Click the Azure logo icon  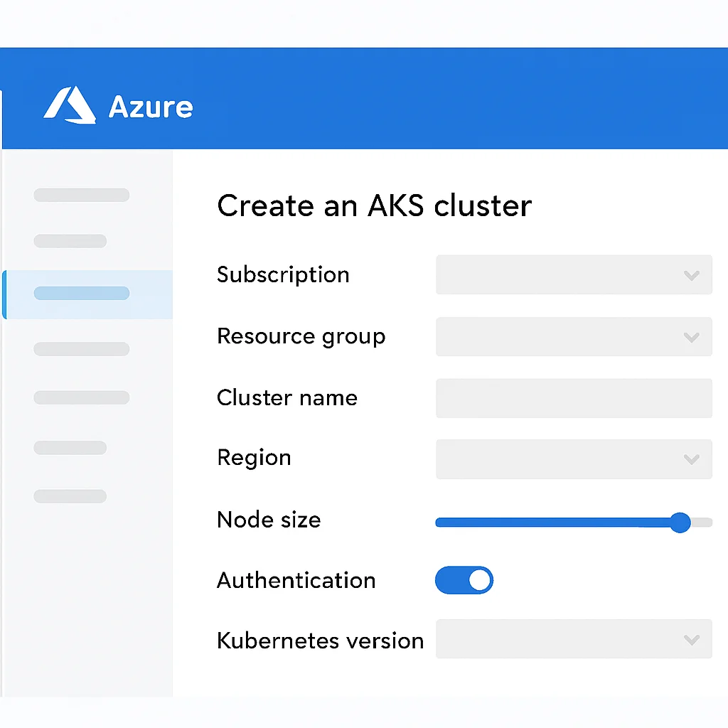(70, 105)
